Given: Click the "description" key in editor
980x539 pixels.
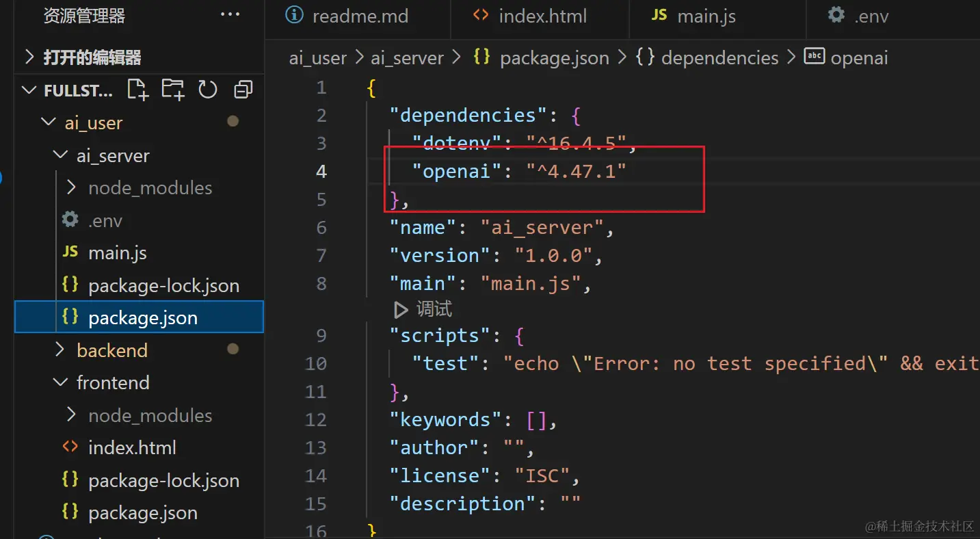Looking at the screenshot, I should tap(462, 503).
